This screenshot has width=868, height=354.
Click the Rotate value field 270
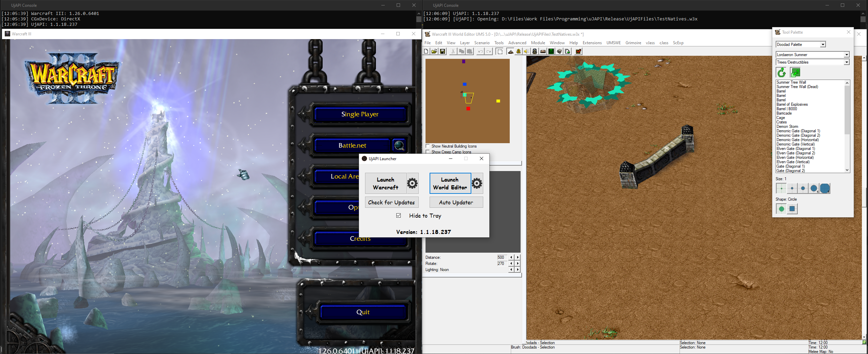(x=502, y=264)
